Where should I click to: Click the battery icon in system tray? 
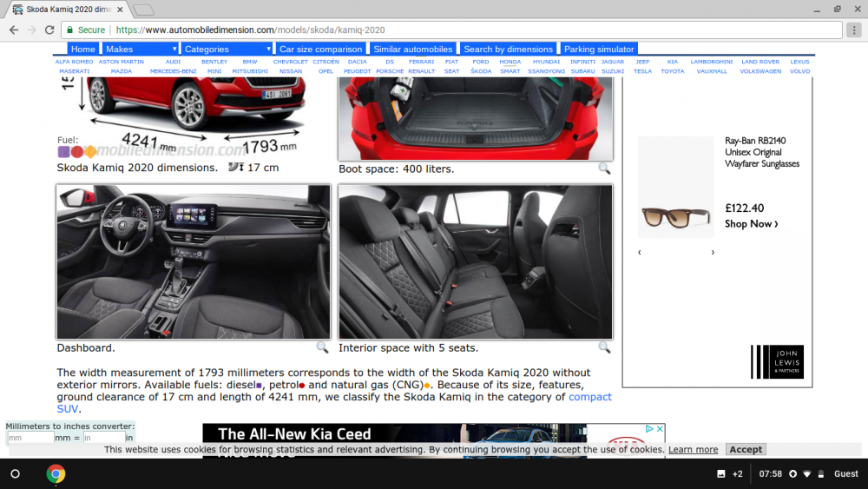point(821,474)
